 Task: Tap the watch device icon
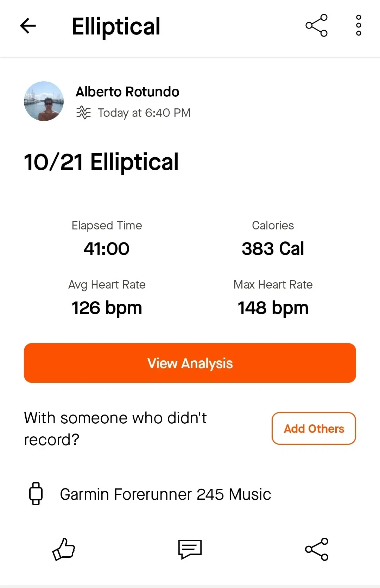pyautogui.click(x=36, y=494)
